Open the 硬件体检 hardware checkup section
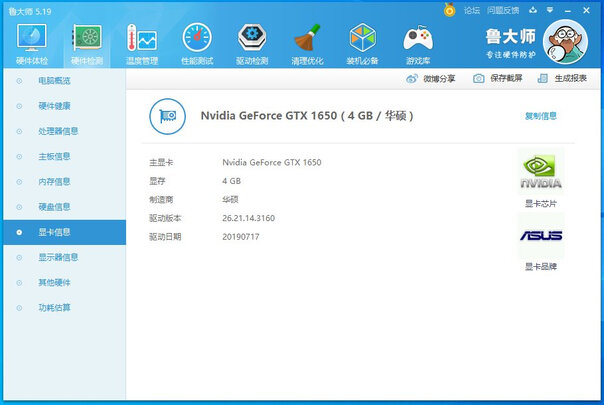 coord(31,42)
